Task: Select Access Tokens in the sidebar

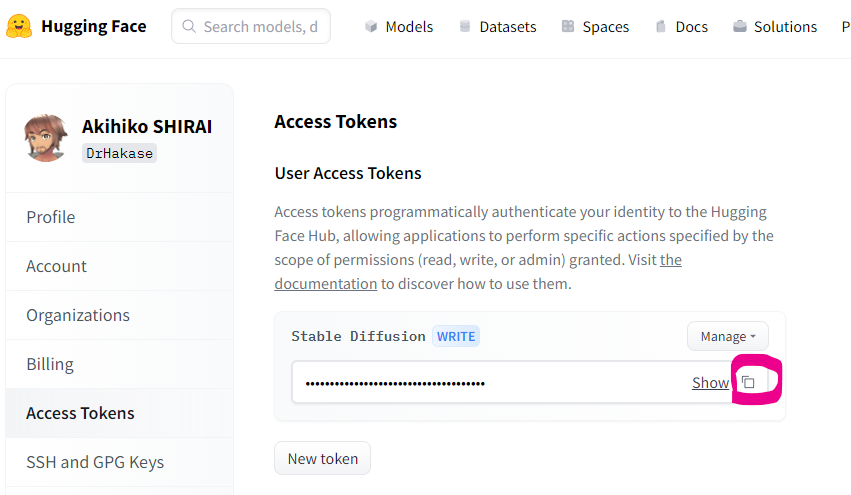Action: pyautogui.click(x=80, y=413)
